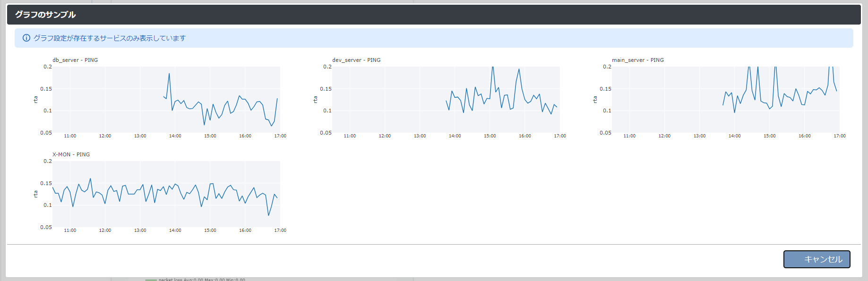
Task: Click the 15:00 tick on the dev_server graph
Action: [x=490, y=136]
